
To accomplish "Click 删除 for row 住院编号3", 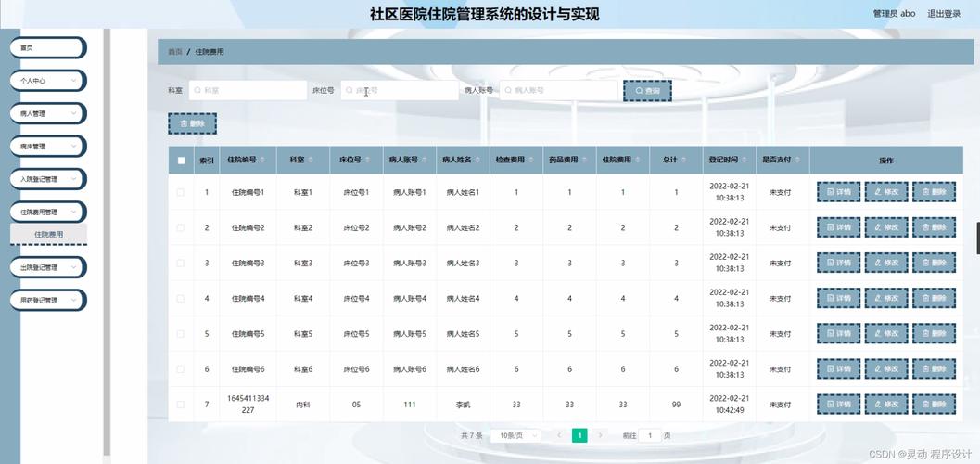I will tap(934, 264).
